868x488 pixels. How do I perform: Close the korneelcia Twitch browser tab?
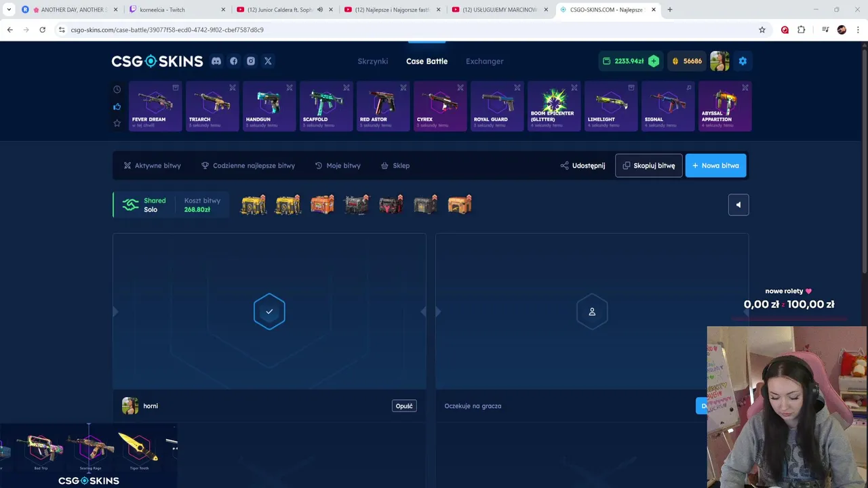(223, 9)
